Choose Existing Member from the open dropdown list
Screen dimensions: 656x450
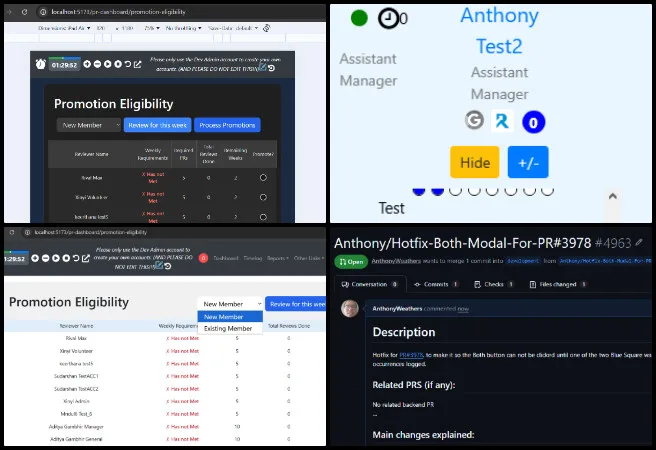pos(229,328)
